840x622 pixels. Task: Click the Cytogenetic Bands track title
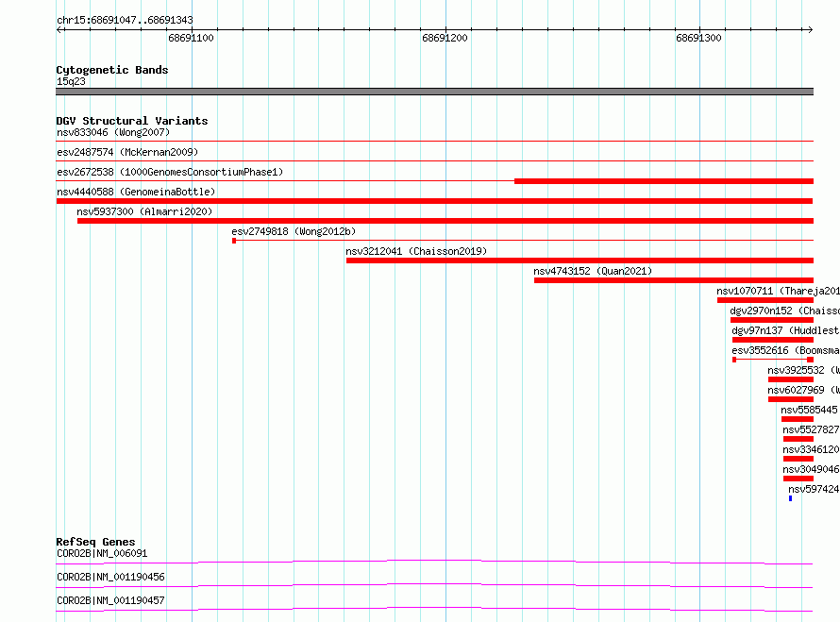tap(112, 70)
